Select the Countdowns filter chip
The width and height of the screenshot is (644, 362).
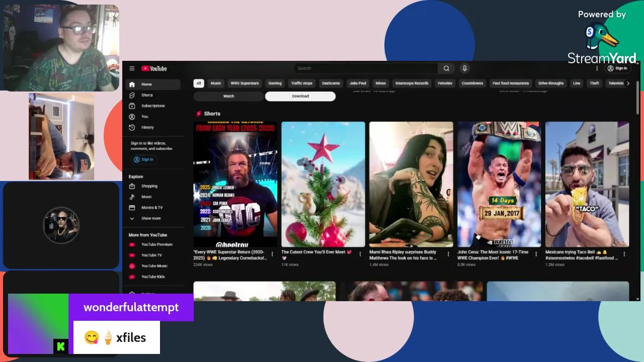(472, 83)
